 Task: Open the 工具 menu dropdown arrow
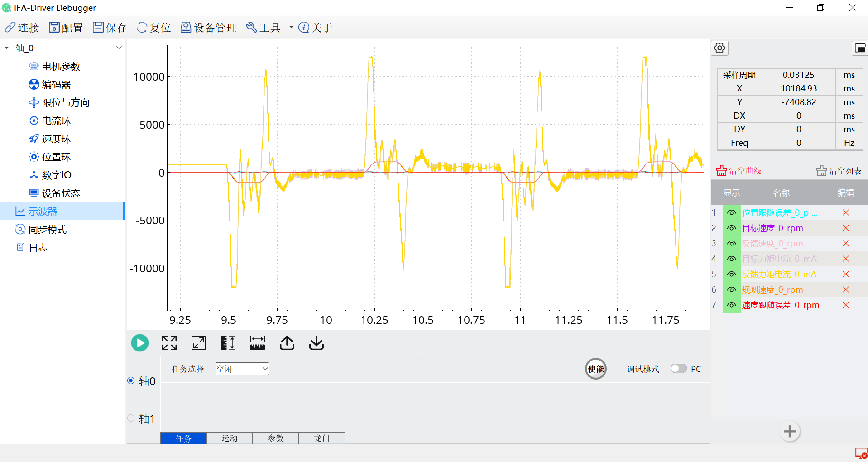coord(291,28)
